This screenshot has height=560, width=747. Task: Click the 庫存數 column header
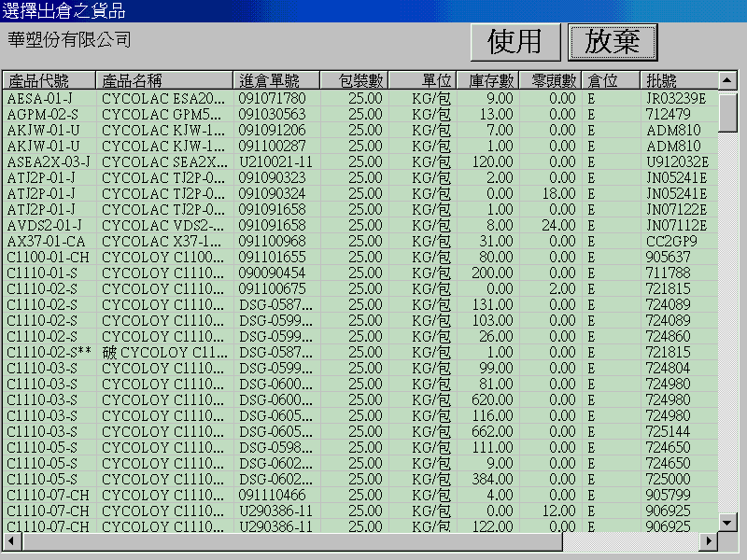[x=487, y=80]
